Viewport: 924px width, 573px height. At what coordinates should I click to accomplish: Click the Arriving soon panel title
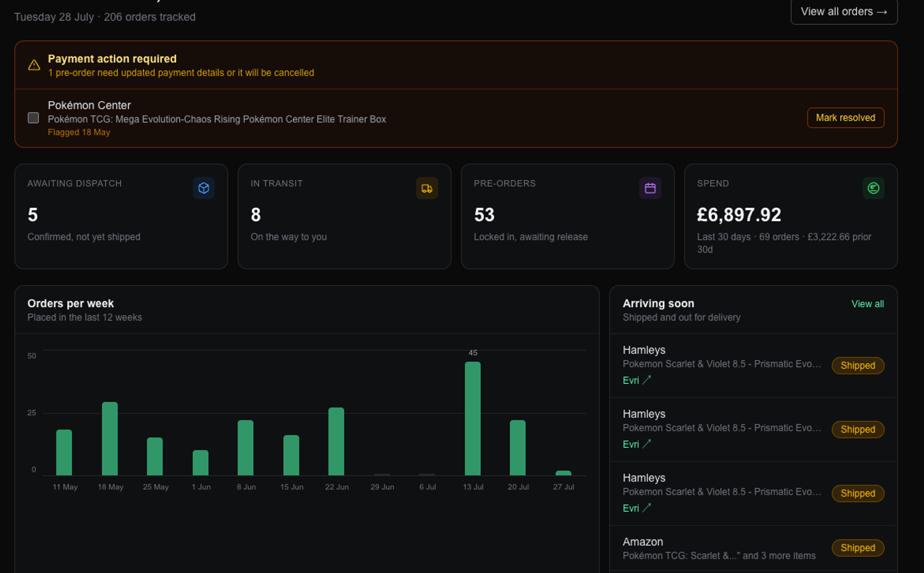coord(658,304)
